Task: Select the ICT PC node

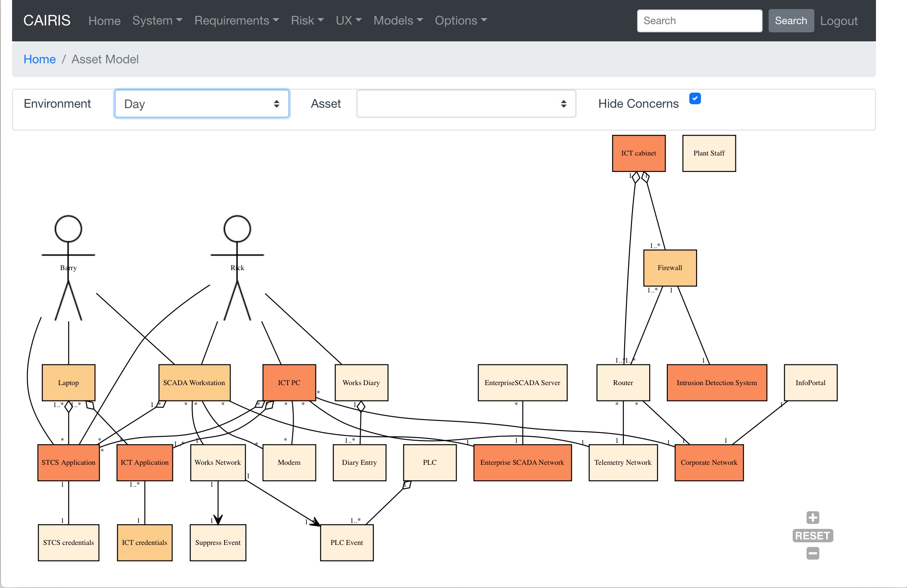Action: [x=289, y=383]
